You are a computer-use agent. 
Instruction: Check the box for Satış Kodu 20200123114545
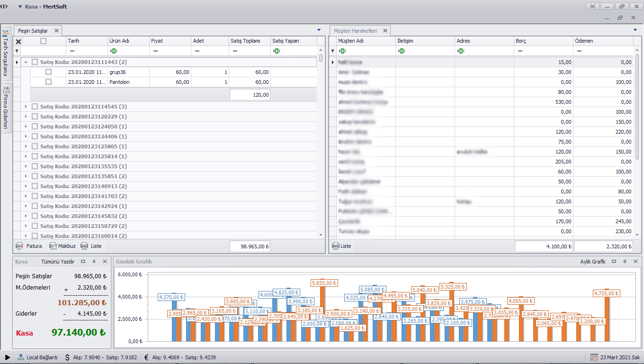click(x=35, y=107)
